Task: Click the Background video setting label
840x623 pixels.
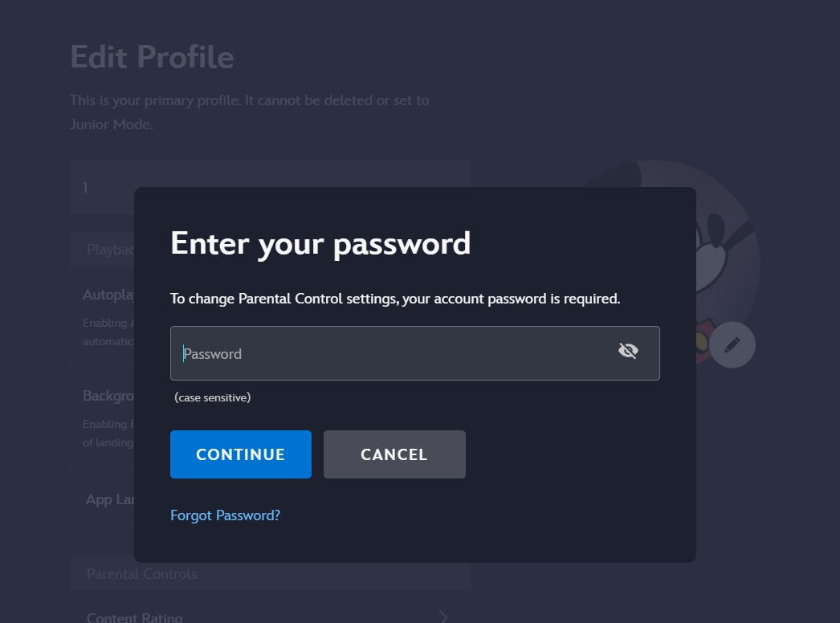Action: click(x=108, y=396)
